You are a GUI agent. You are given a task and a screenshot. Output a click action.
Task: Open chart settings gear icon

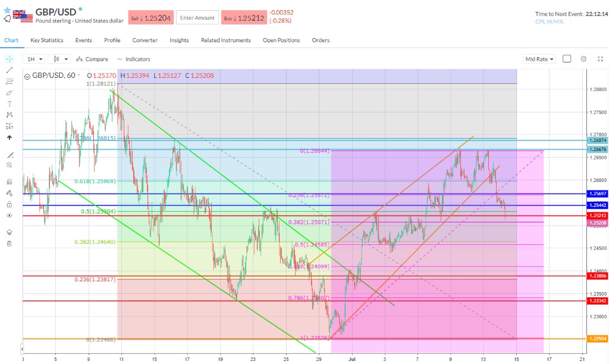tap(583, 59)
